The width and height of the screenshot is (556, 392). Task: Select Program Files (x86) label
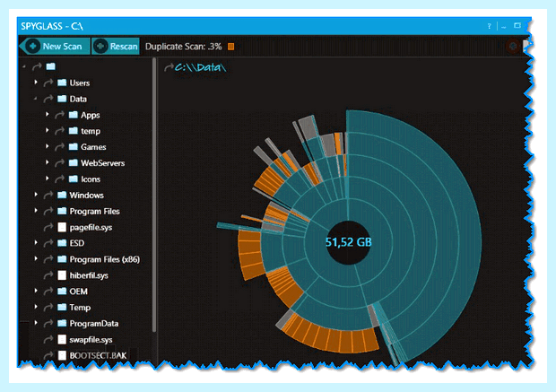click(x=105, y=259)
